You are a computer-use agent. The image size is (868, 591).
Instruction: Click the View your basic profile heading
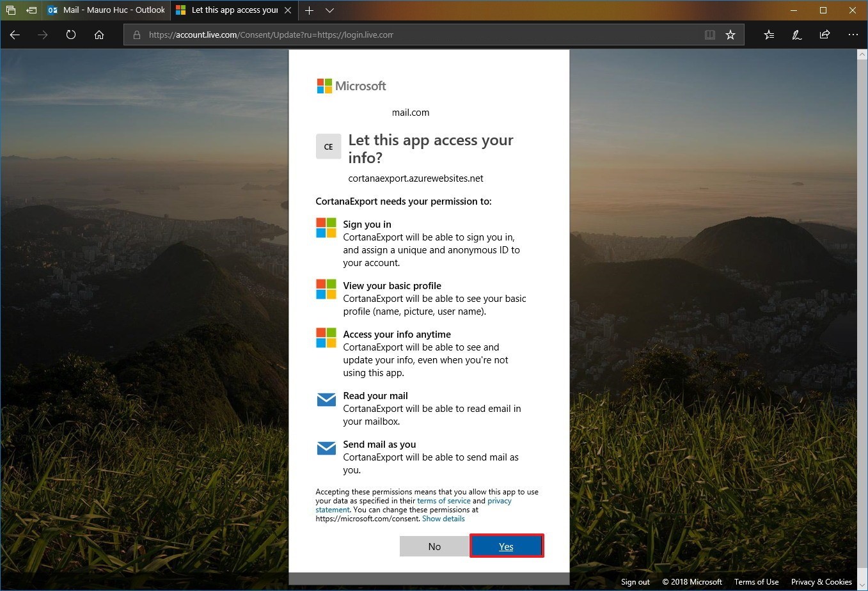392,286
